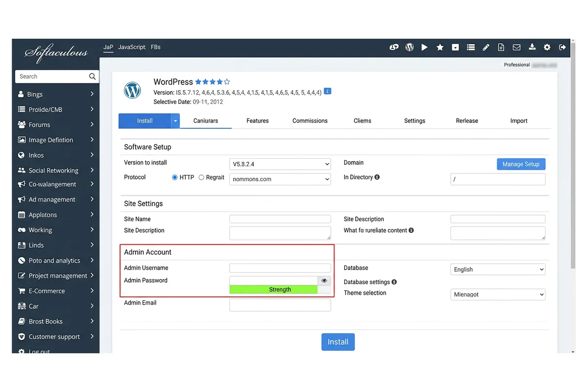Open the nommons.com domain dropdown
The height and width of the screenshot is (392, 588).
pos(280,179)
